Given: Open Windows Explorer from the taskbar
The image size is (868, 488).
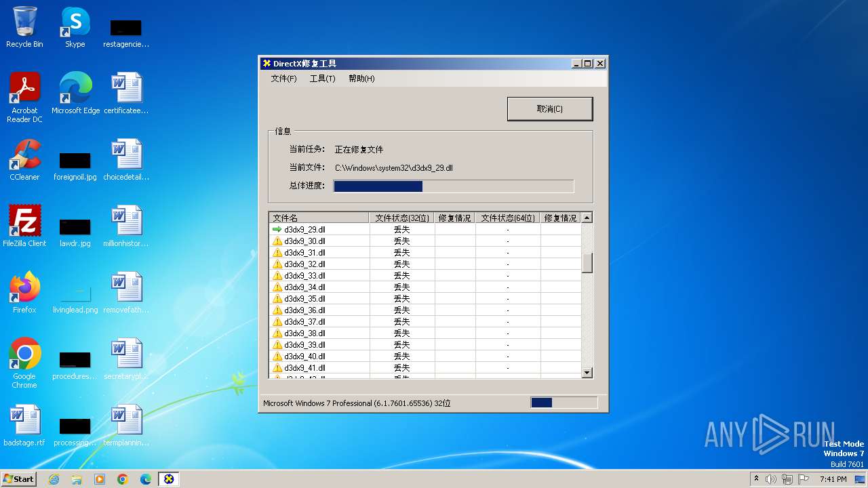Looking at the screenshot, I should (x=77, y=479).
